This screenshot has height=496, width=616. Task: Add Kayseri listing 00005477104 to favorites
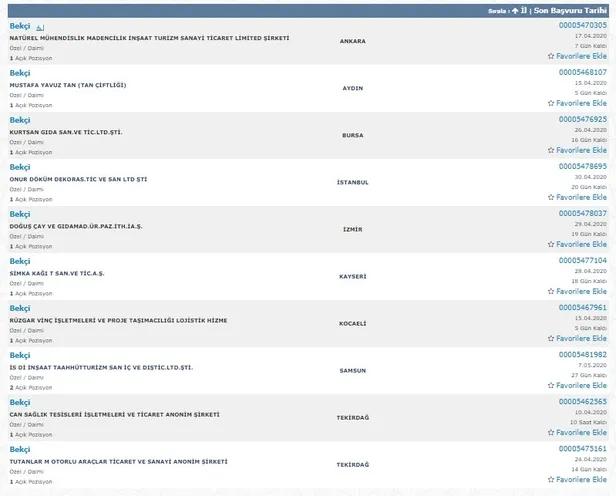(577, 292)
